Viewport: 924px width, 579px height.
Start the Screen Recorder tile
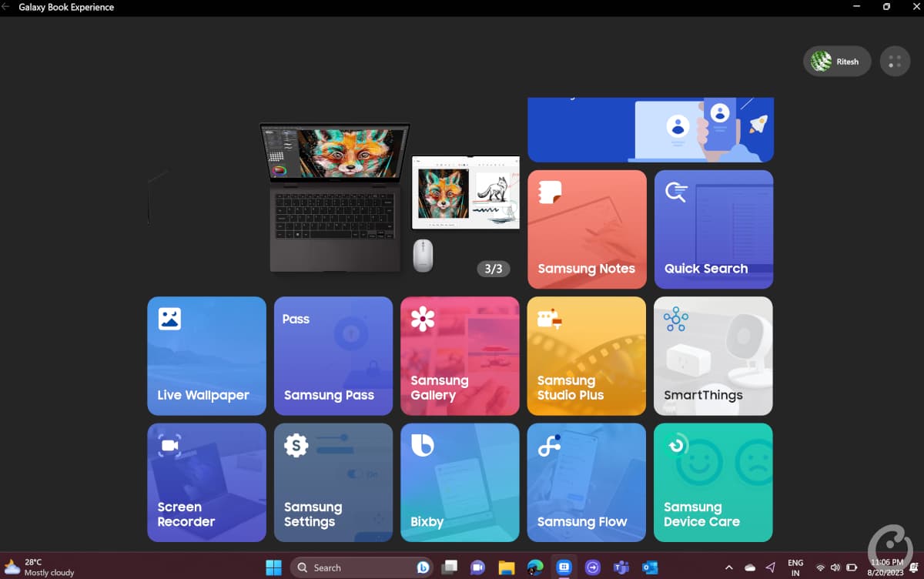206,483
